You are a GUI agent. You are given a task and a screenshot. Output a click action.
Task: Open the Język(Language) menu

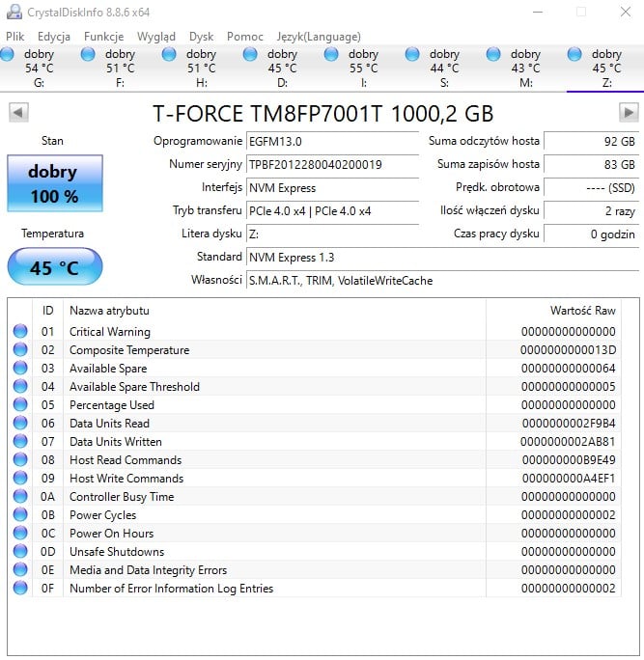(319, 37)
